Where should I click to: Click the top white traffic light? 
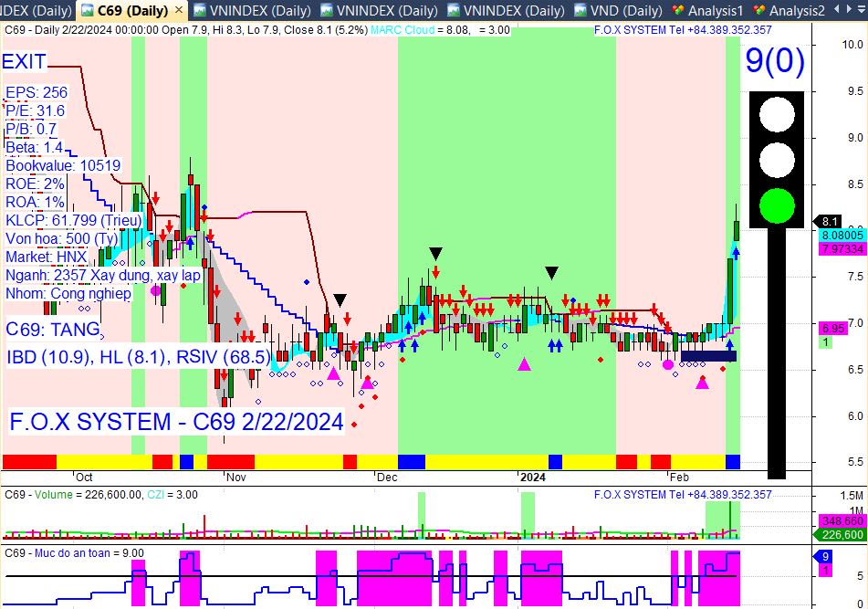tap(777, 115)
